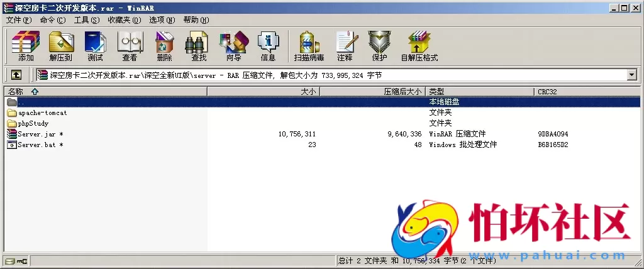644x269 pixels.
Task: Click the Server.bat packed size 48
Action: pyautogui.click(x=418, y=145)
